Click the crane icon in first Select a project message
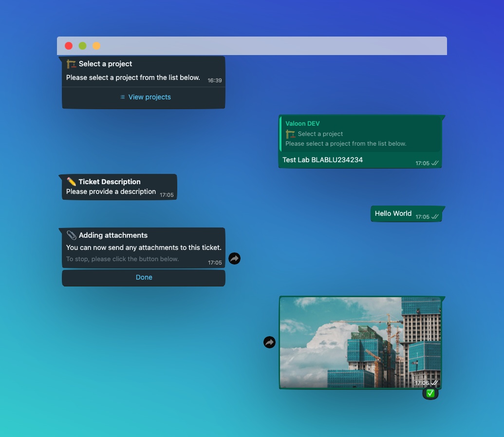 point(72,64)
